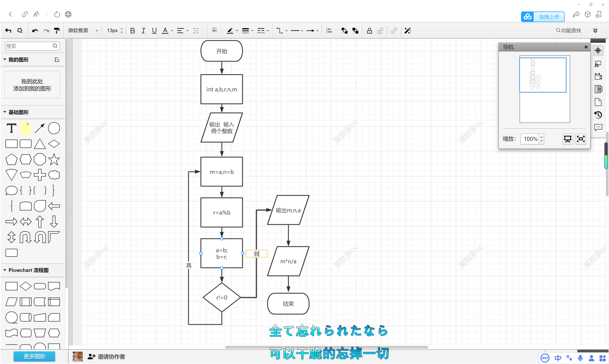
Task: Click the 更多图形 button
Action: point(34,356)
